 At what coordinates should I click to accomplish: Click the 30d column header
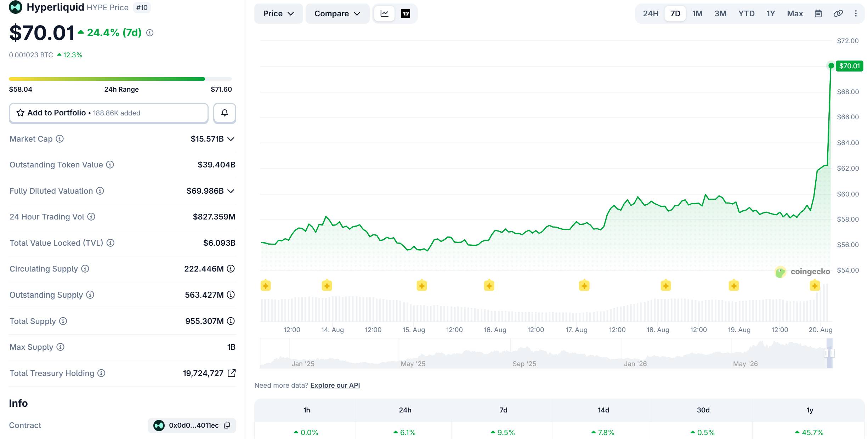pyautogui.click(x=703, y=410)
